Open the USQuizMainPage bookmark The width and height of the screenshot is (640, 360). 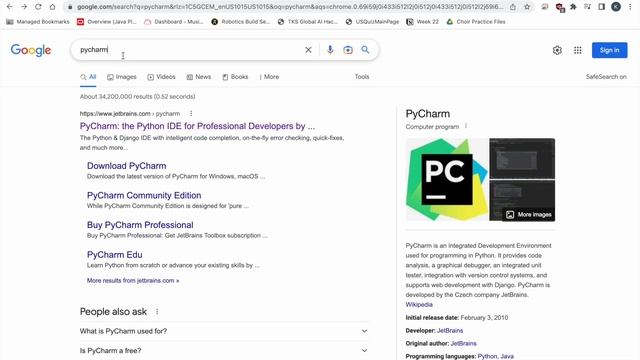click(x=372, y=22)
